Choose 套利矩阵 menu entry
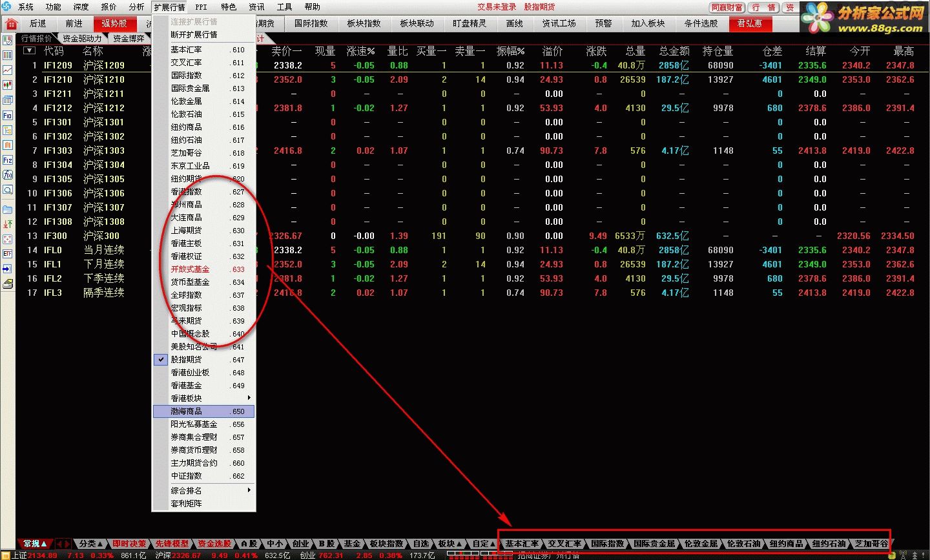Screen dimensions: 930x560 (203, 504)
